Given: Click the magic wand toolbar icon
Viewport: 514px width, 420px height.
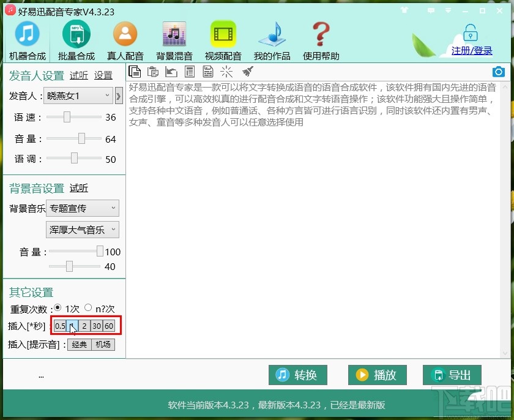Looking at the screenshot, I should pyautogui.click(x=226, y=72).
